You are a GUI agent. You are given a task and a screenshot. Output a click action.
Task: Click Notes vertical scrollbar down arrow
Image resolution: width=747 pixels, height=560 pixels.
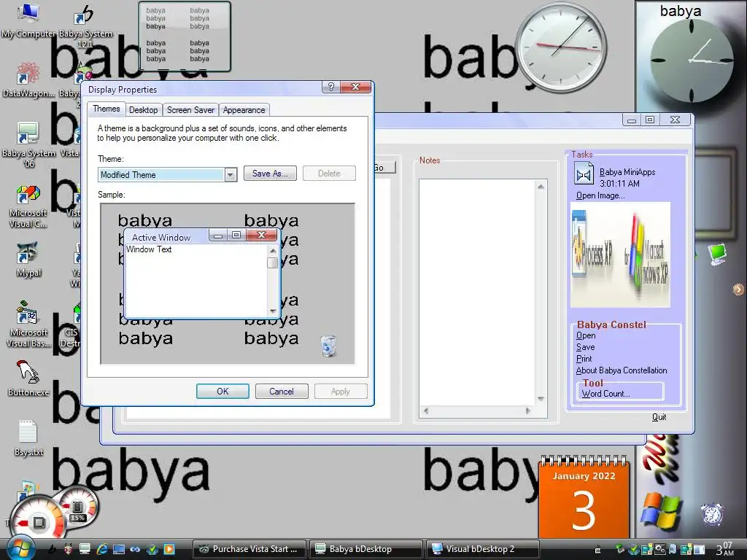[x=541, y=399]
